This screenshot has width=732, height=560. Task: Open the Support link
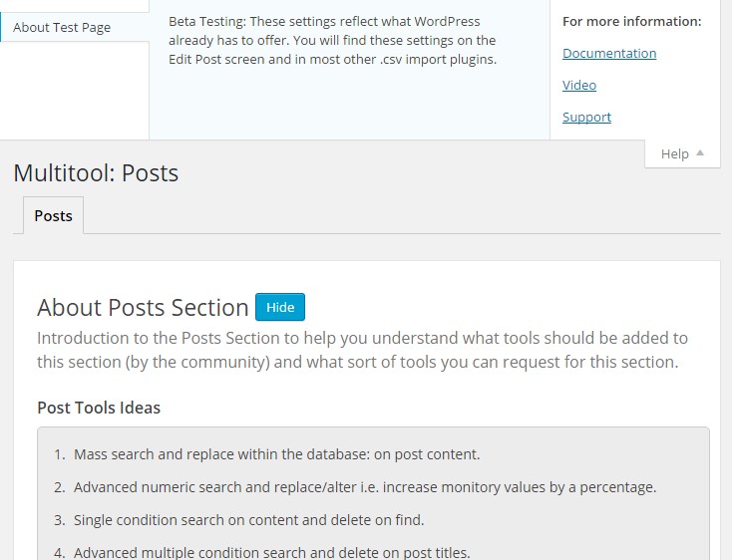coord(586,117)
